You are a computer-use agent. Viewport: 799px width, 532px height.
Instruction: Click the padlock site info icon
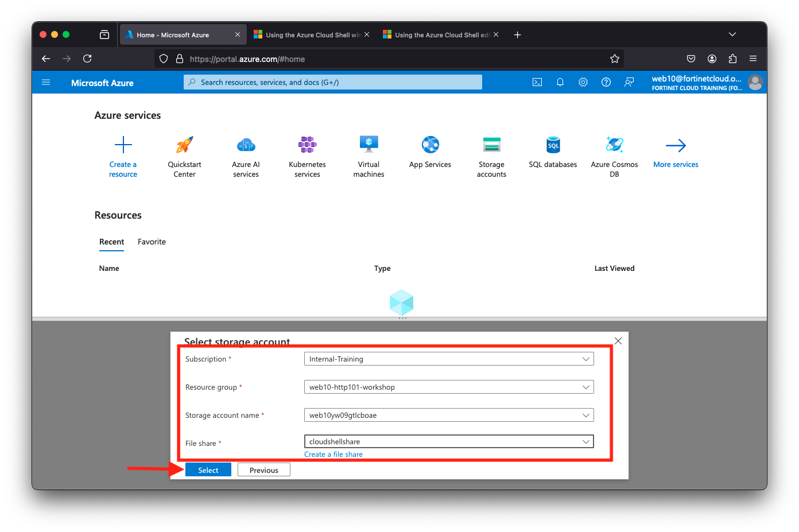180,59
